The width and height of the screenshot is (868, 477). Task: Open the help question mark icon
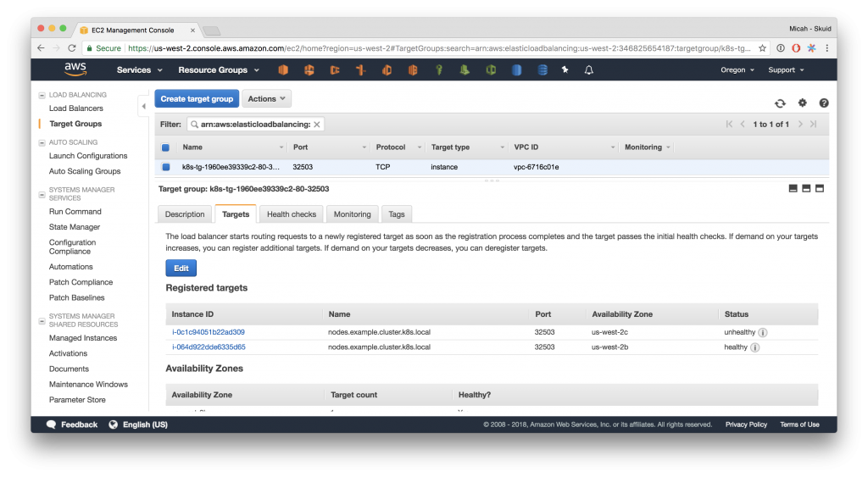pyautogui.click(x=824, y=103)
